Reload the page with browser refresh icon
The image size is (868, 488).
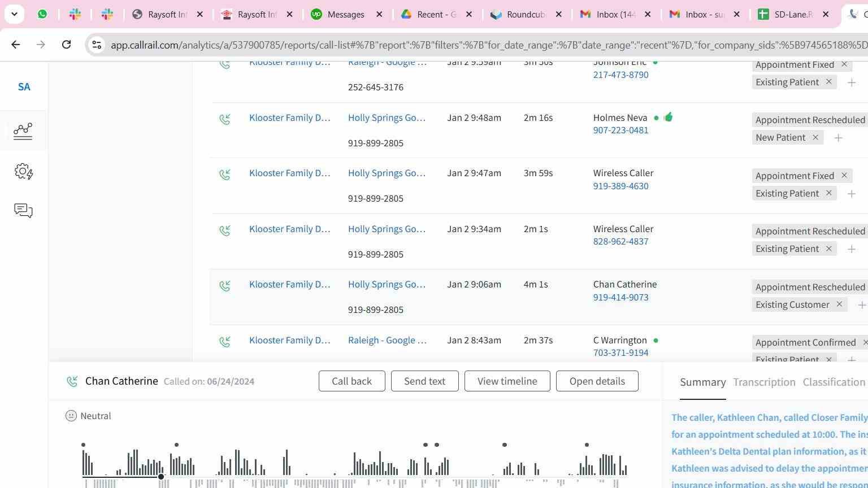[66, 45]
